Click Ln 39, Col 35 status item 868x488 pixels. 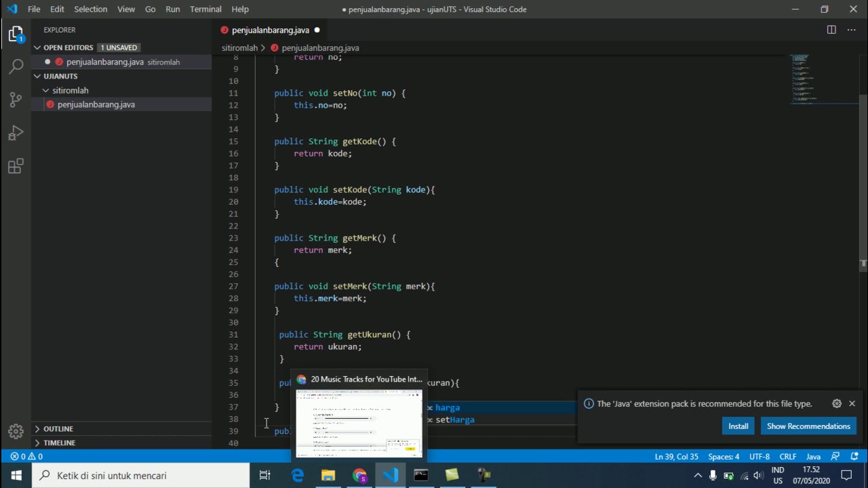pos(677,457)
